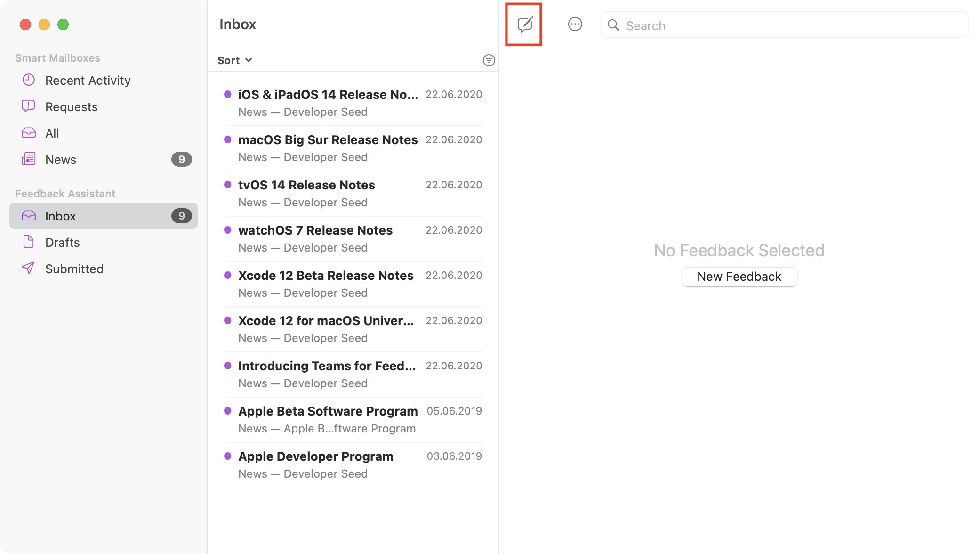The image size is (980, 554).
Task: Click the compose new feedback icon
Action: (x=524, y=24)
